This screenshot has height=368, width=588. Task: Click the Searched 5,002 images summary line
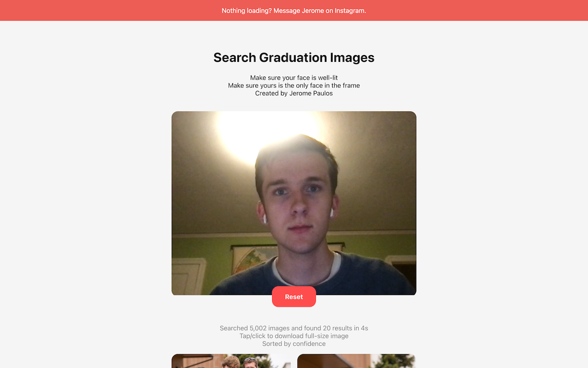294,328
